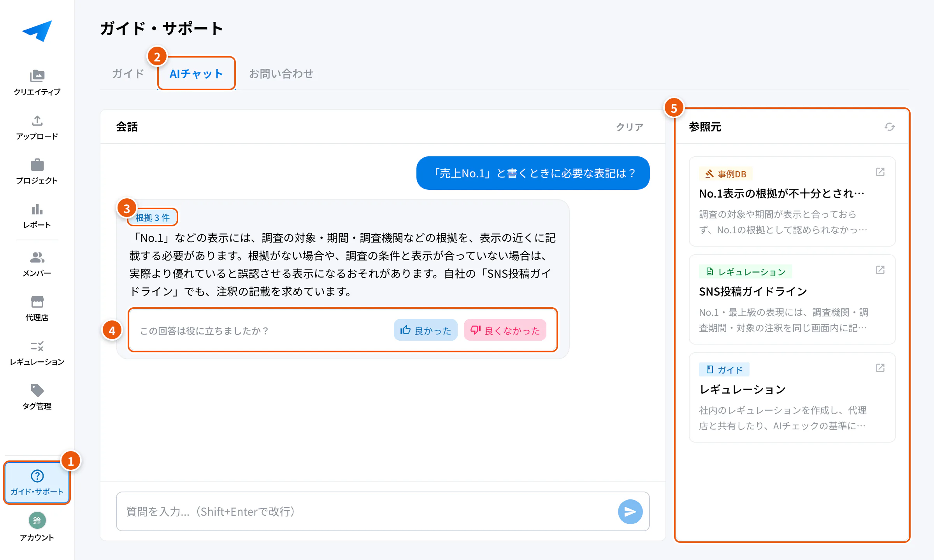The height and width of the screenshot is (560, 934).
Task: Open the ガイド reference card's external link icon
Action: pos(880,368)
